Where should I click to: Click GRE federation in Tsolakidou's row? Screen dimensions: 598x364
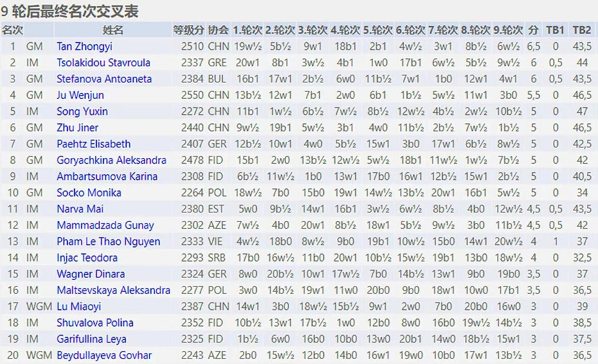point(217,62)
